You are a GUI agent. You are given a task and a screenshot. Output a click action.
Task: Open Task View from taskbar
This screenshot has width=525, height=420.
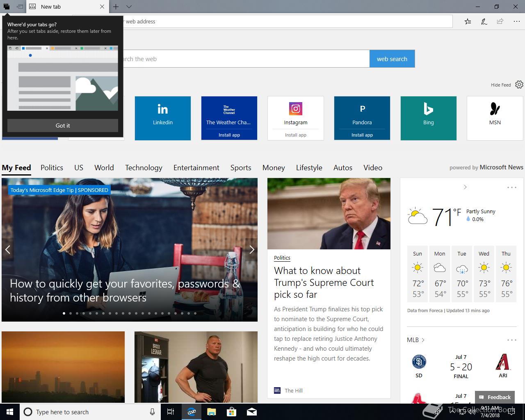pos(171,412)
